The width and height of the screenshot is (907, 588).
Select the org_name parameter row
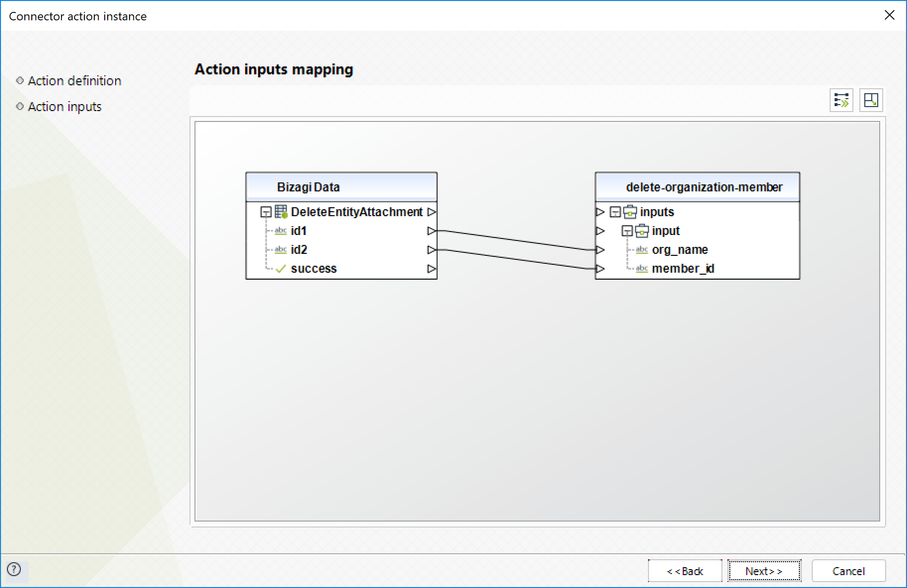click(698, 249)
